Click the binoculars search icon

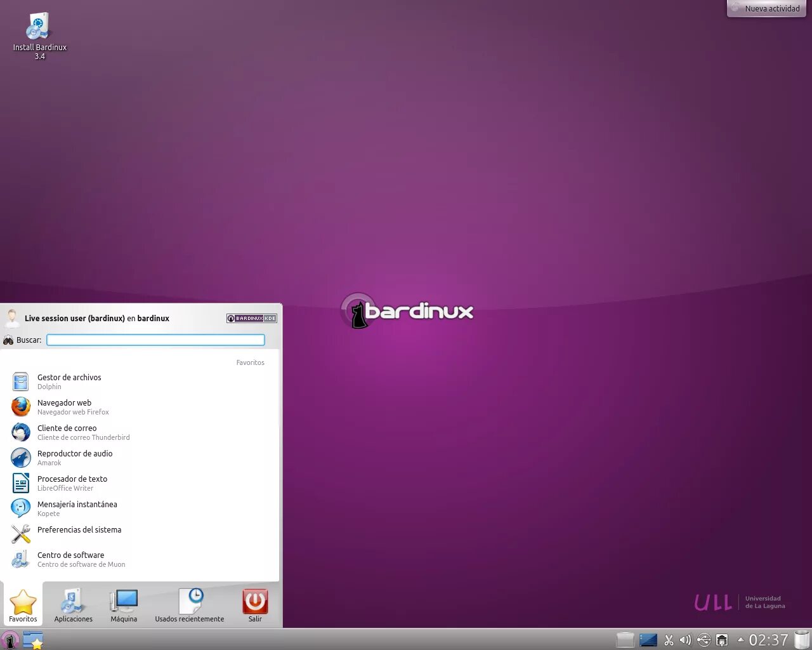point(8,340)
